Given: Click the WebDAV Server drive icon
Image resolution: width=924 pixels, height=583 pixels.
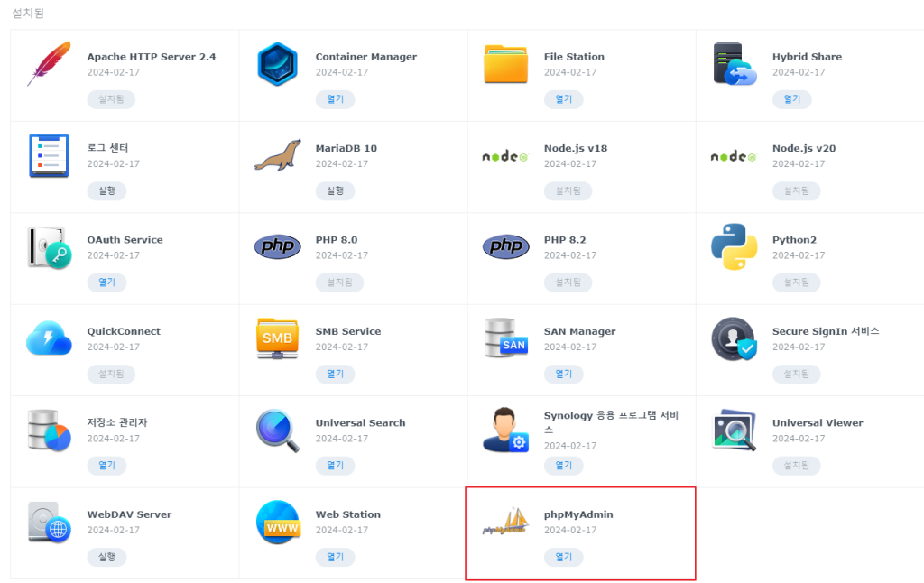Looking at the screenshot, I should pyautogui.click(x=49, y=523).
